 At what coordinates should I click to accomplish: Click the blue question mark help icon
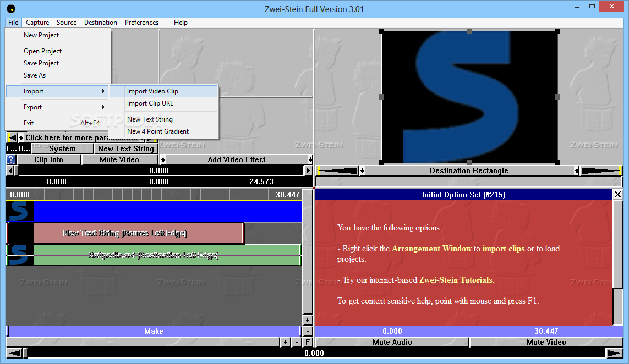coord(11,159)
